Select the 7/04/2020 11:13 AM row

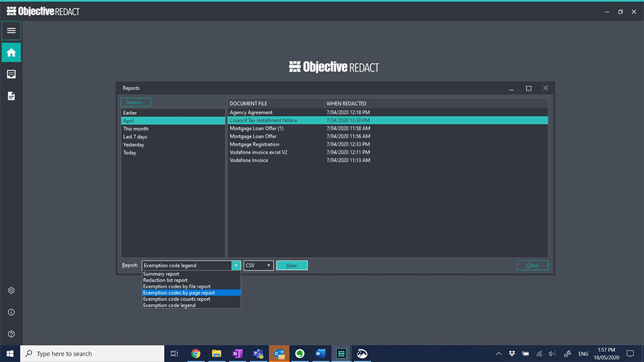coord(388,160)
